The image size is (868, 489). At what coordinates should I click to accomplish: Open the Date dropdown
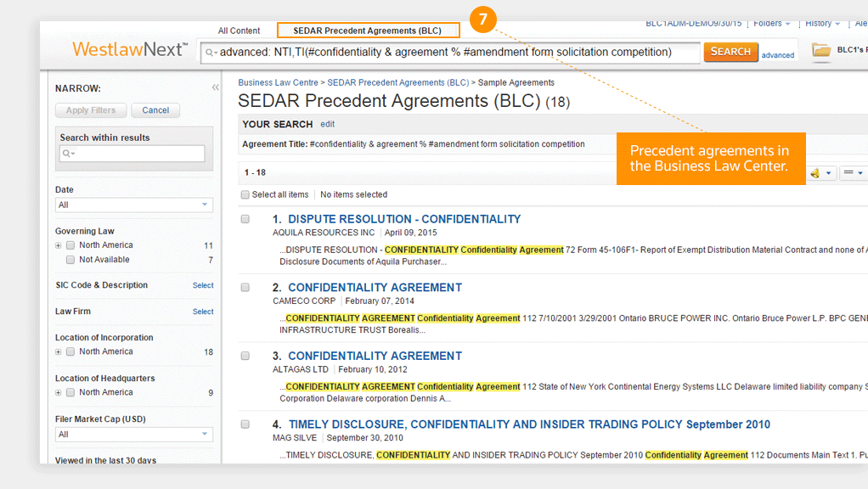(x=134, y=205)
